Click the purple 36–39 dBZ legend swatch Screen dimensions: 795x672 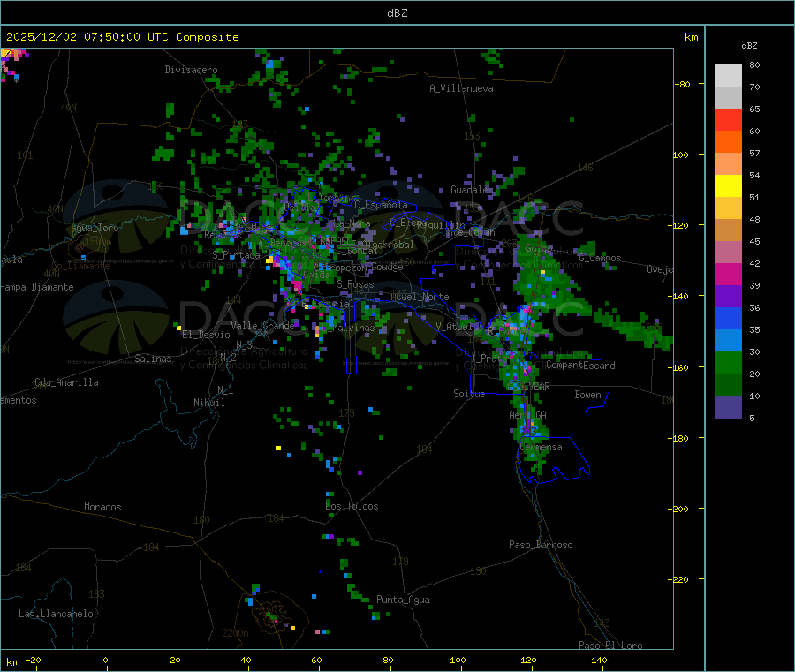[728, 297]
